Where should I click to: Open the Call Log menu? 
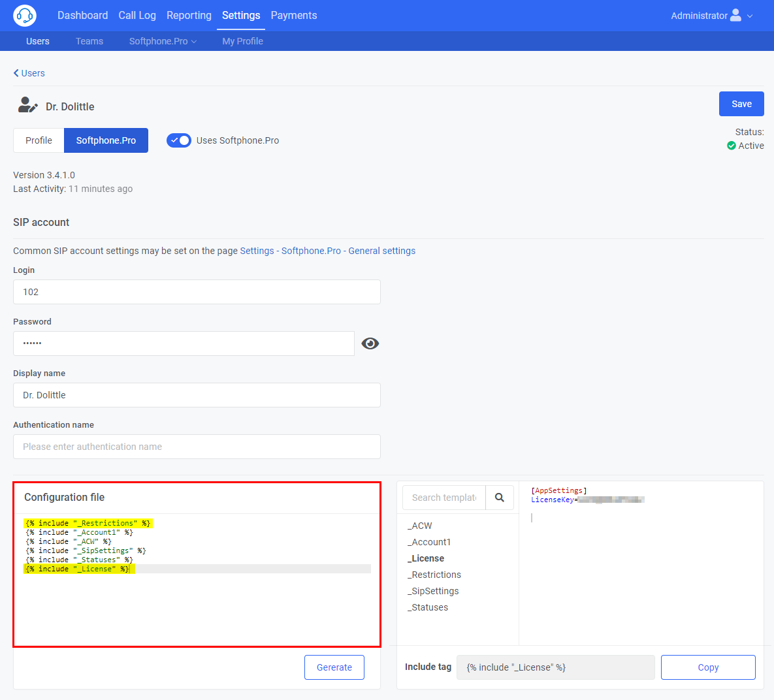pos(137,15)
